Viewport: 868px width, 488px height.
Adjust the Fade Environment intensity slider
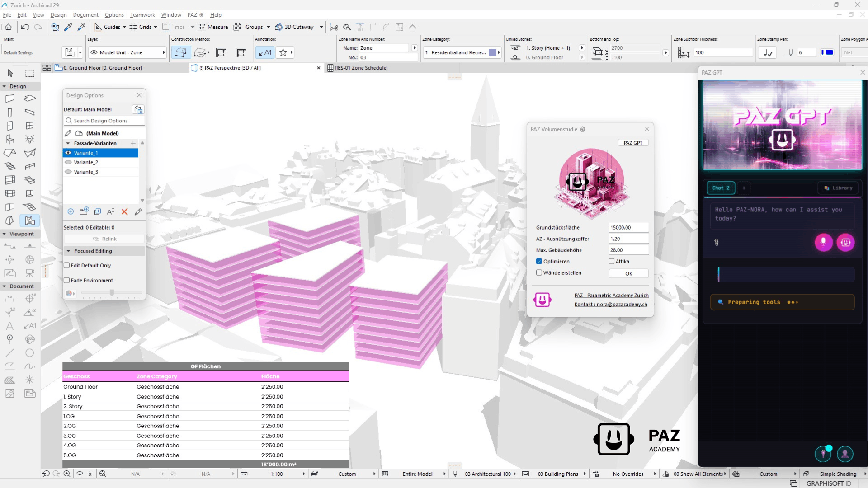[112, 293]
